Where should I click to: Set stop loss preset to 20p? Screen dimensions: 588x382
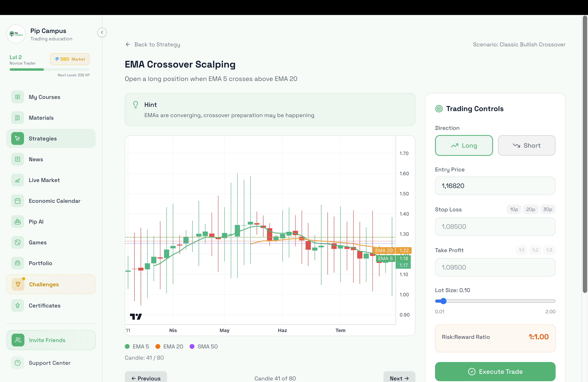click(530, 210)
